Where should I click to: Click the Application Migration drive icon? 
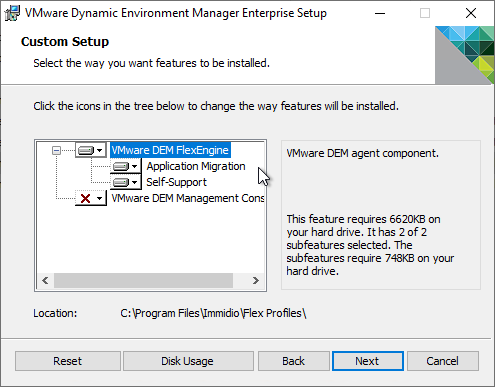click(x=121, y=166)
